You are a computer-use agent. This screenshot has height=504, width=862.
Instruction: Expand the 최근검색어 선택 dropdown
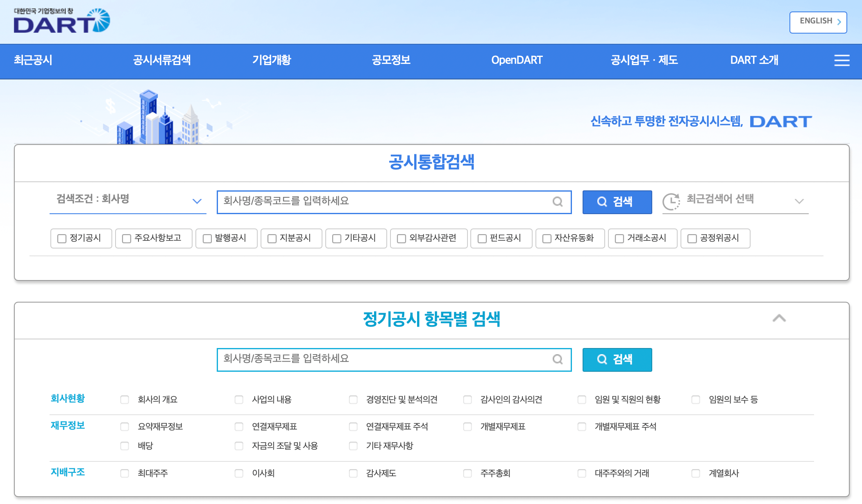click(799, 201)
